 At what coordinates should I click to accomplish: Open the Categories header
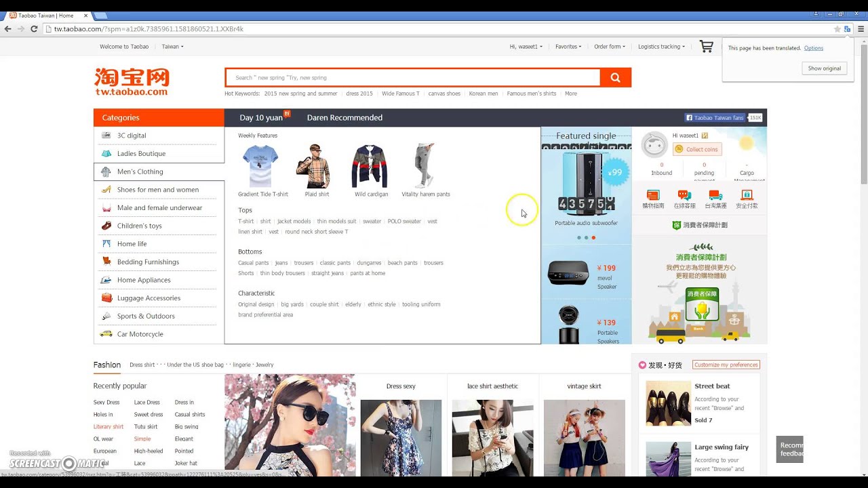point(159,118)
